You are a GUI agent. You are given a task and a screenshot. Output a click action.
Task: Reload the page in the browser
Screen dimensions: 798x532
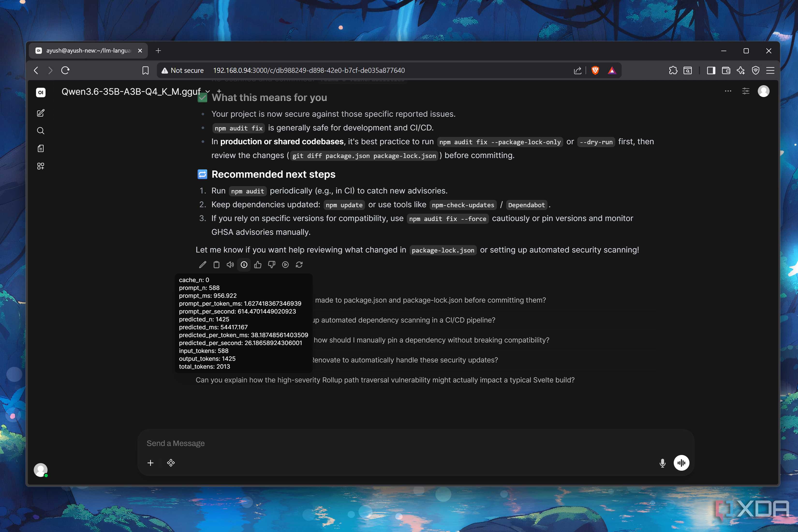point(65,70)
